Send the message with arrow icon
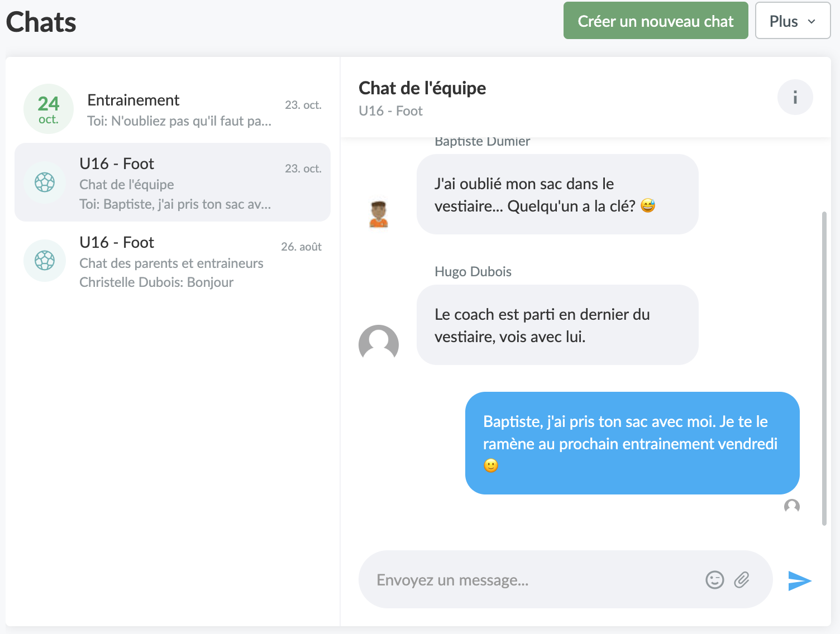 coord(799,580)
